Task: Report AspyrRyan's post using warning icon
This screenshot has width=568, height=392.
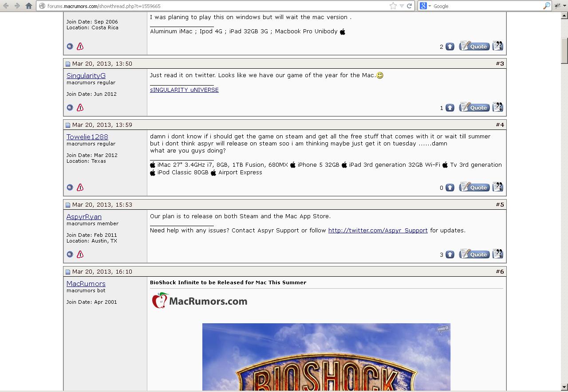Action: pyautogui.click(x=80, y=254)
